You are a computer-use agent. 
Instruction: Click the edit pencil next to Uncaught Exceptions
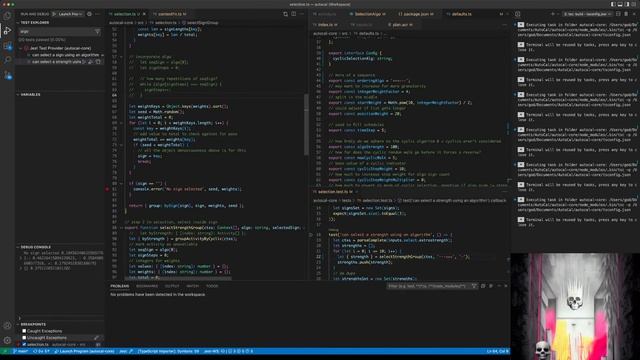[96, 338]
